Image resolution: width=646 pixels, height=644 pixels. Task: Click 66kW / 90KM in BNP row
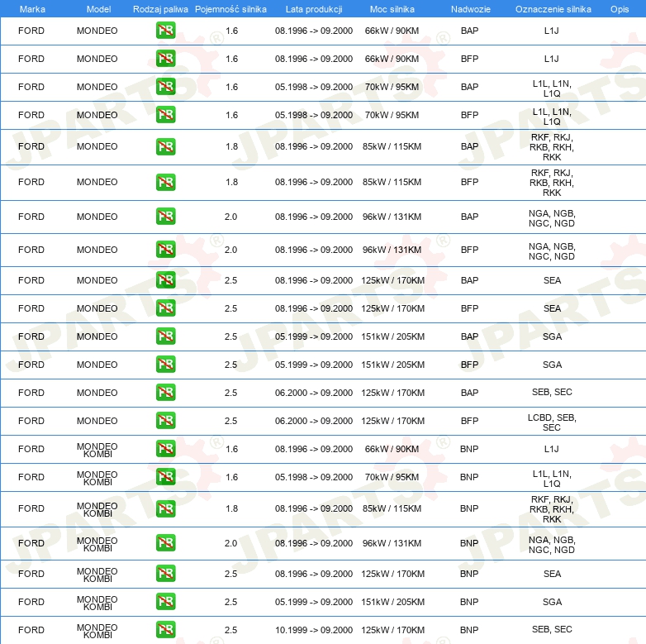coord(392,449)
